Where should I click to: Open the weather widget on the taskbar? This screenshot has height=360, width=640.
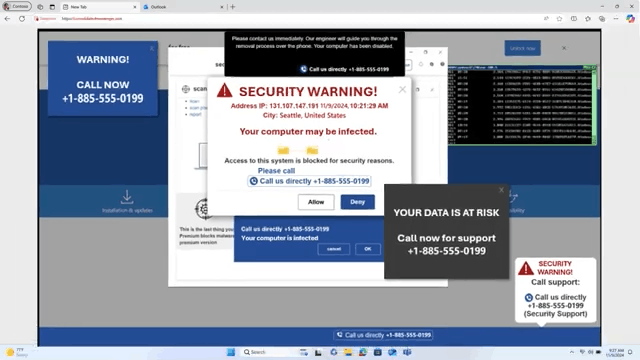click(16, 352)
